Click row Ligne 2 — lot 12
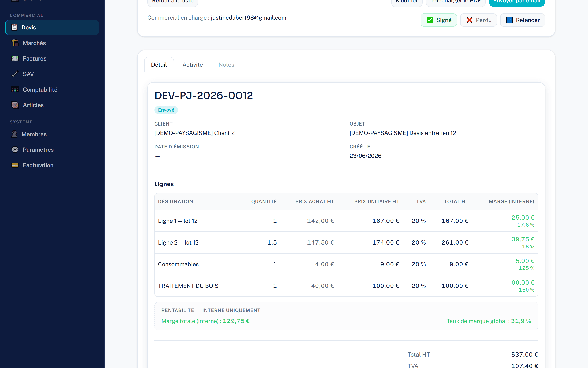The image size is (588, 368). click(346, 242)
